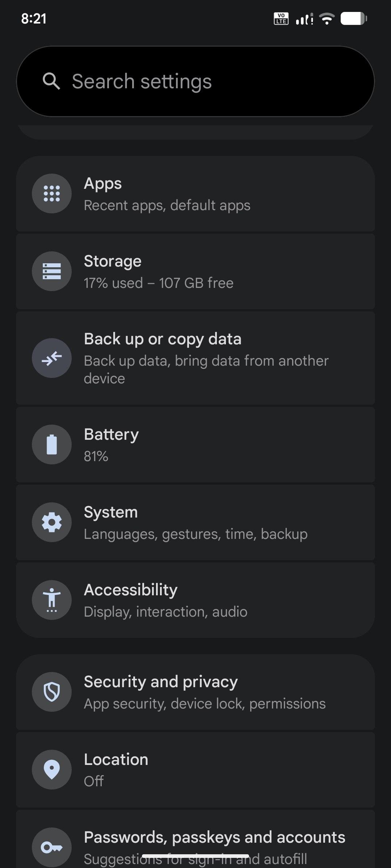
Task: Tap the Storage list icon
Action: click(x=52, y=271)
